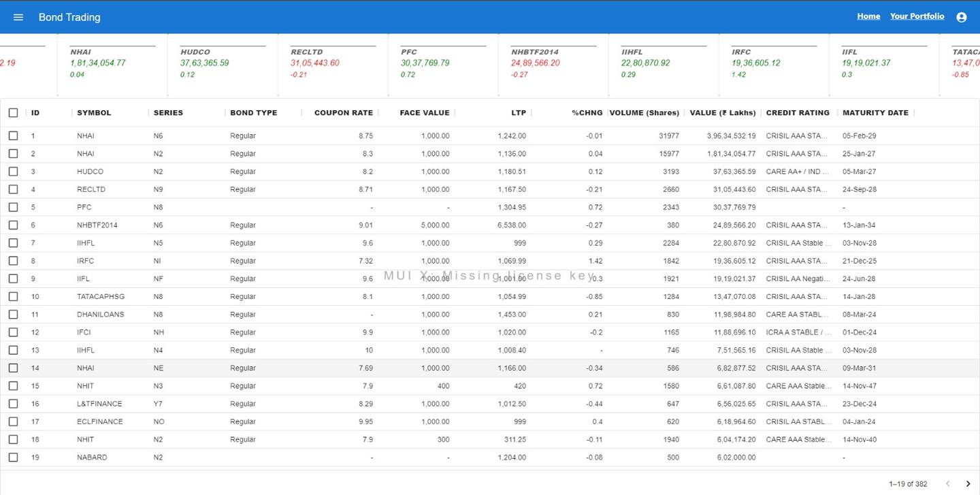This screenshot has height=495, width=980.
Task: Tick the IRFC row checkbox
Action: point(14,261)
